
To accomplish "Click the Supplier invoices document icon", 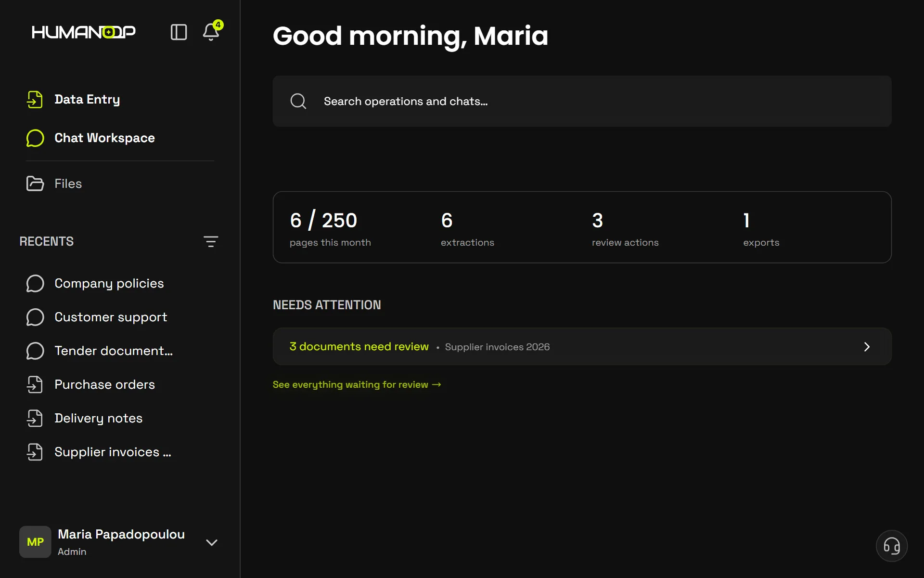I will (x=35, y=452).
